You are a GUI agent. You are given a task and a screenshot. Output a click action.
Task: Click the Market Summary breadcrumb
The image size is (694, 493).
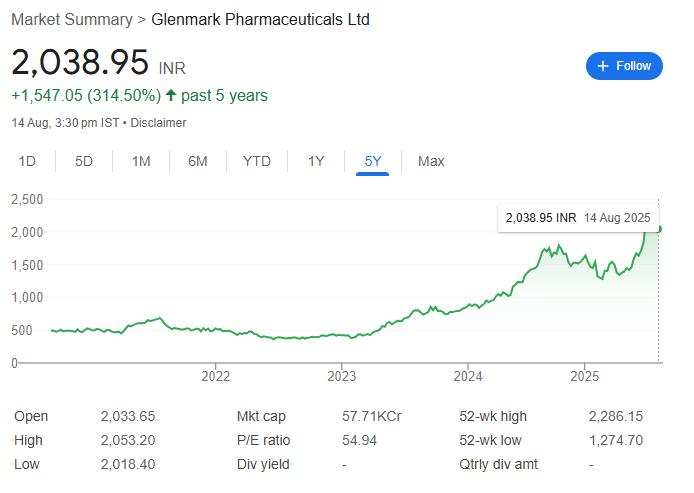click(x=72, y=19)
